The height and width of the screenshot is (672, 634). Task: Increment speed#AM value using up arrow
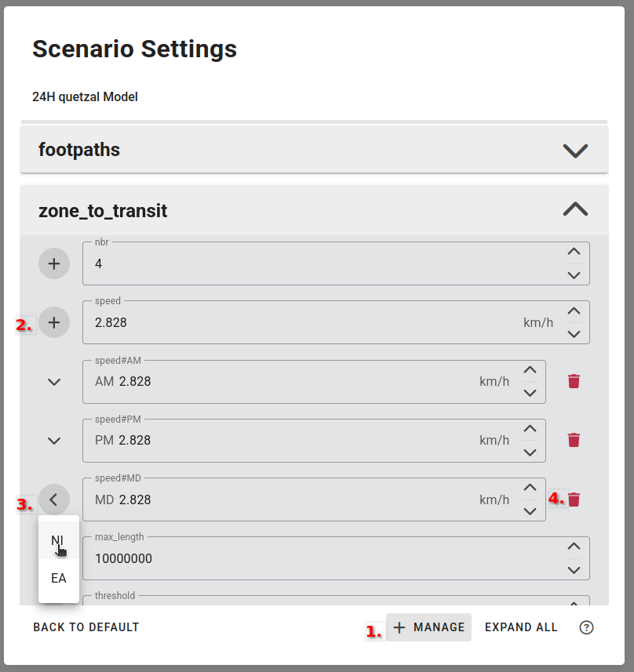click(530, 369)
